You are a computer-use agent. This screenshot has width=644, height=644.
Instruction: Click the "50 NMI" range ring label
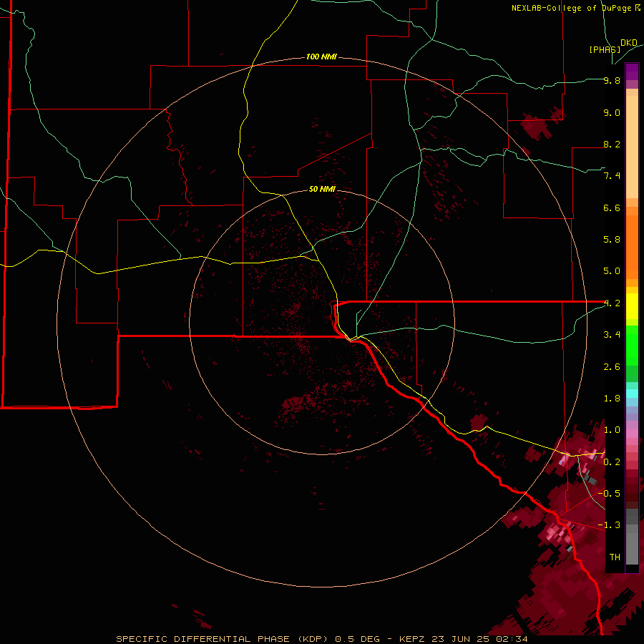pos(322,189)
